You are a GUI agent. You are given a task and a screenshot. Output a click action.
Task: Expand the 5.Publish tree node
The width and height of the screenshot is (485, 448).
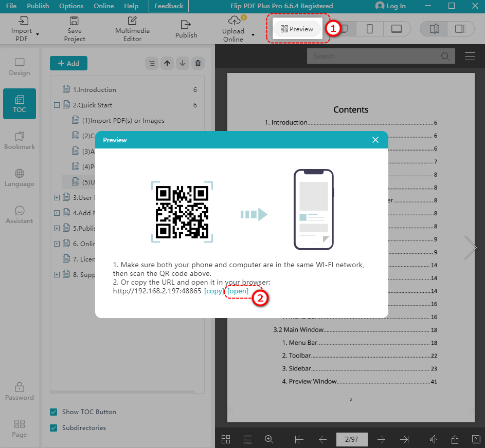click(x=57, y=228)
